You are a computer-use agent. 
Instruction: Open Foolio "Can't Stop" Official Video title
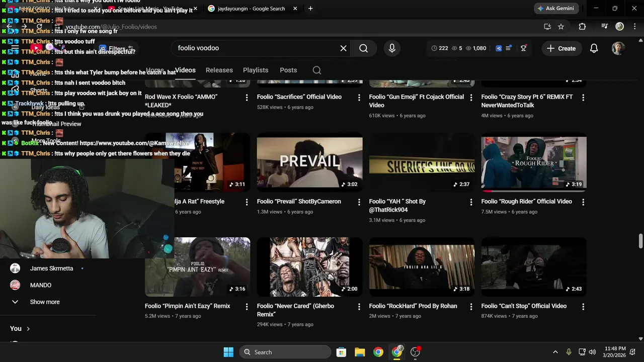click(524, 306)
